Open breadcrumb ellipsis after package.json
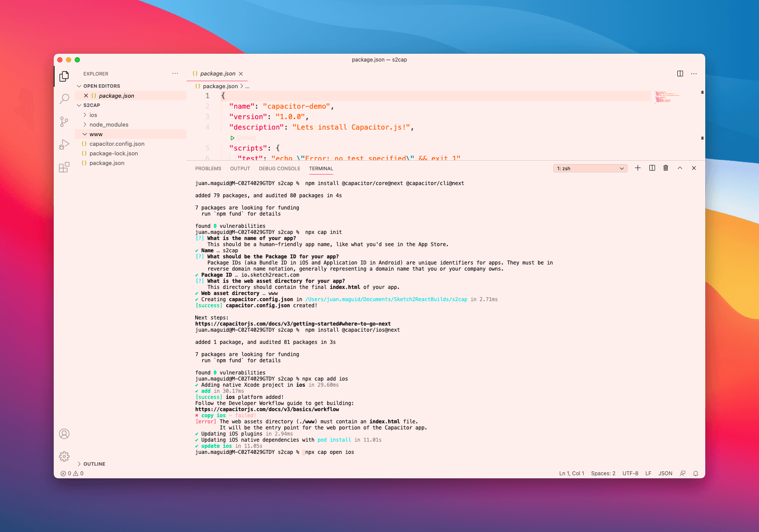The height and width of the screenshot is (532, 759). [247, 86]
